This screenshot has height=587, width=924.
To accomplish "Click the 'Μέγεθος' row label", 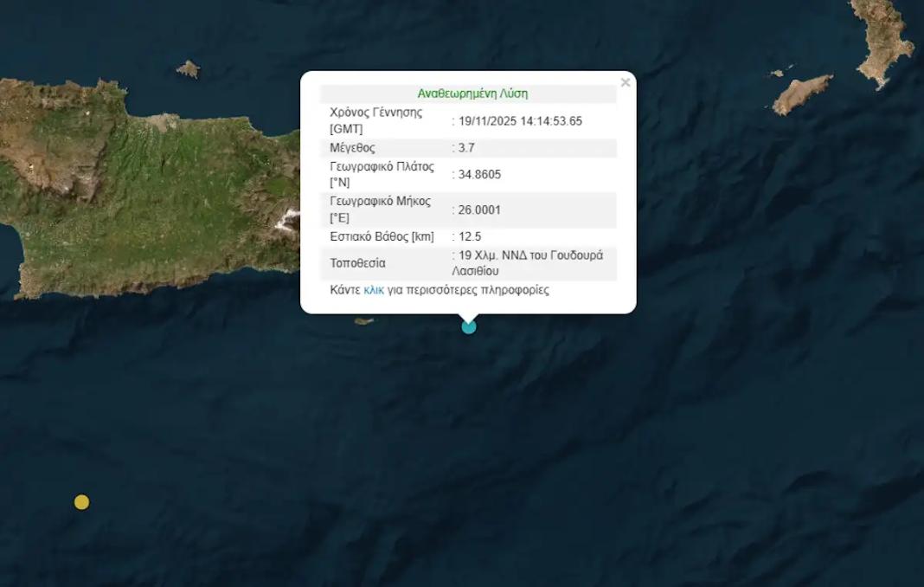I will [x=352, y=148].
